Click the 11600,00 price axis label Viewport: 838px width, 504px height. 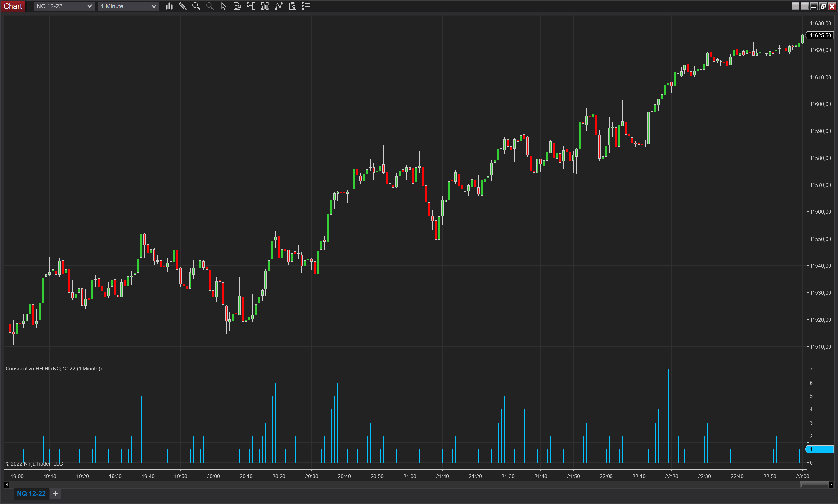[x=820, y=104]
